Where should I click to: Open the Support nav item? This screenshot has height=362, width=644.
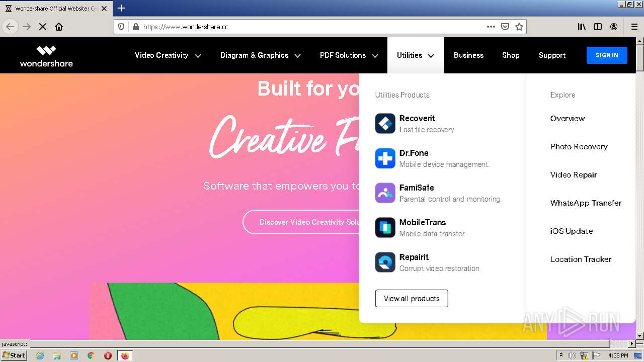tap(552, 55)
